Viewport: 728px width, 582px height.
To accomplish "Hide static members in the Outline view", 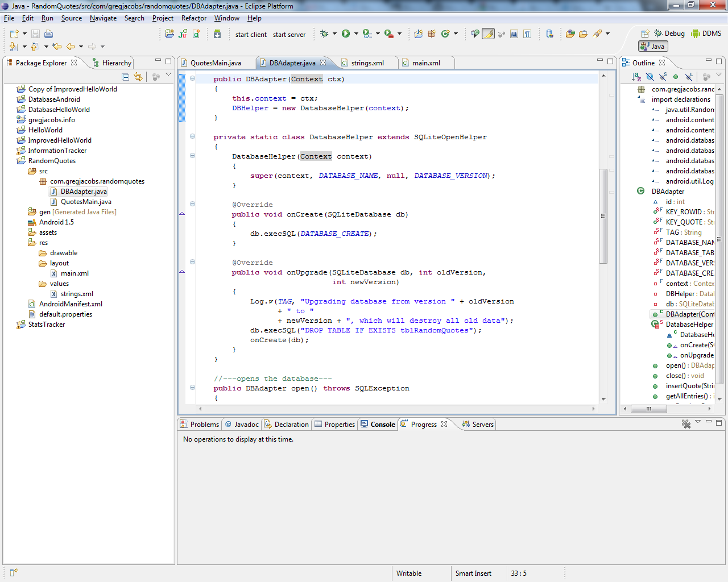I will point(662,76).
